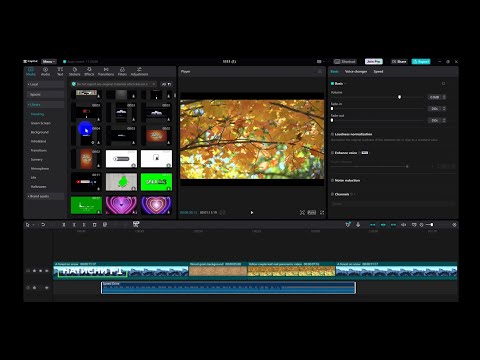
Task: Open the Spaces section
Action: point(45,94)
